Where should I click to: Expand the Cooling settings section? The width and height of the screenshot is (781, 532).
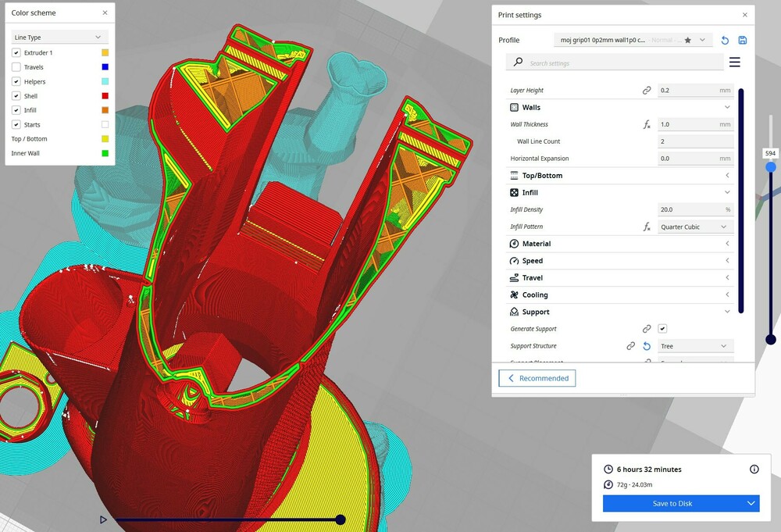[x=727, y=295]
